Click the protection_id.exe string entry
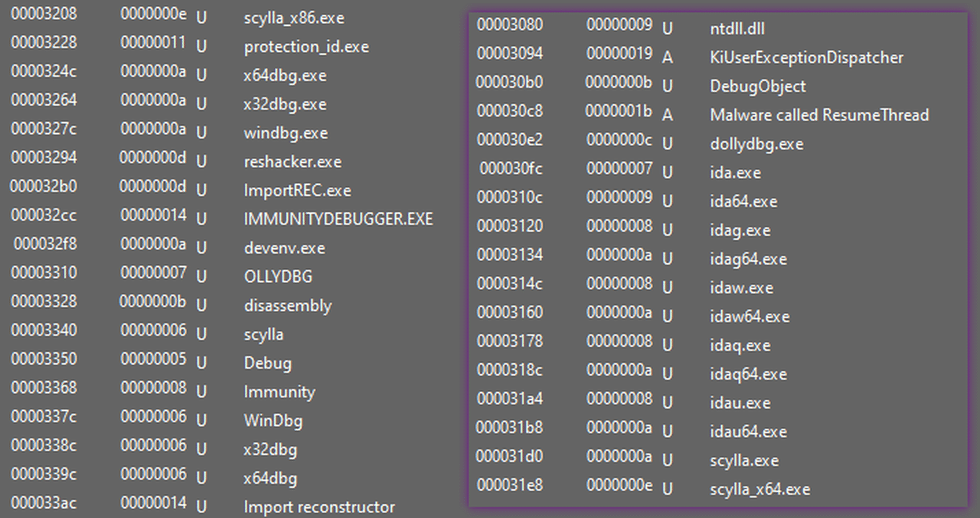 pyautogui.click(x=307, y=47)
